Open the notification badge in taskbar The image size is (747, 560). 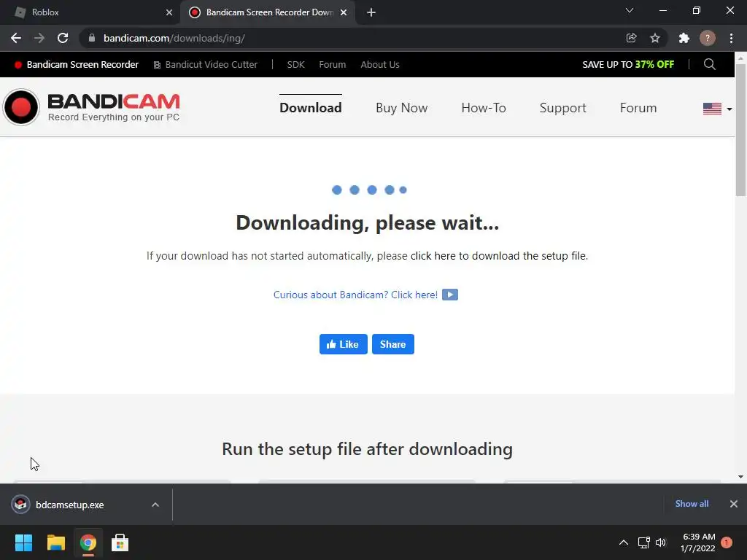coord(727,542)
